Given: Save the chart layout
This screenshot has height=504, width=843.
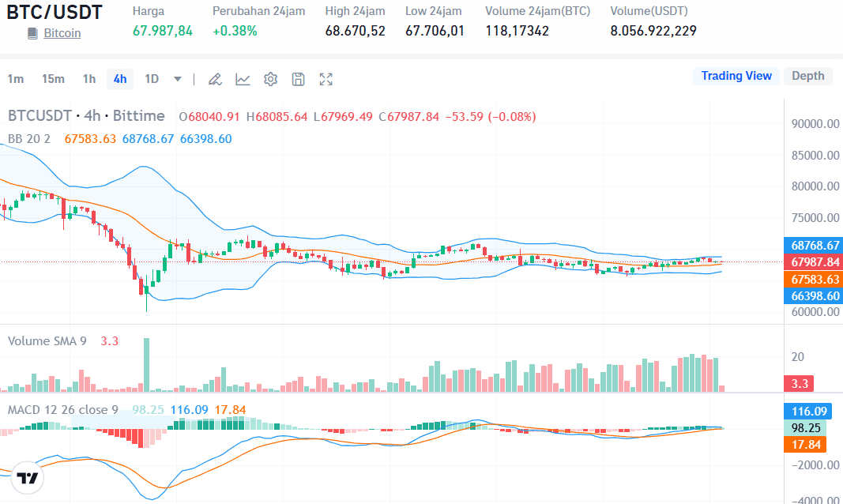Looking at the screenshot, I should coord(298,79).
